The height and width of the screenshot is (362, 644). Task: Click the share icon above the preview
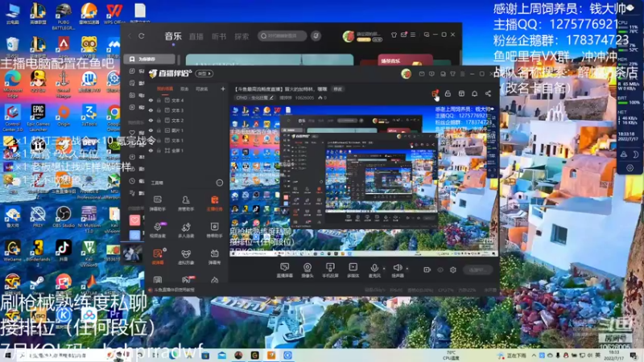pyautogui.click(x=488, y=93)
